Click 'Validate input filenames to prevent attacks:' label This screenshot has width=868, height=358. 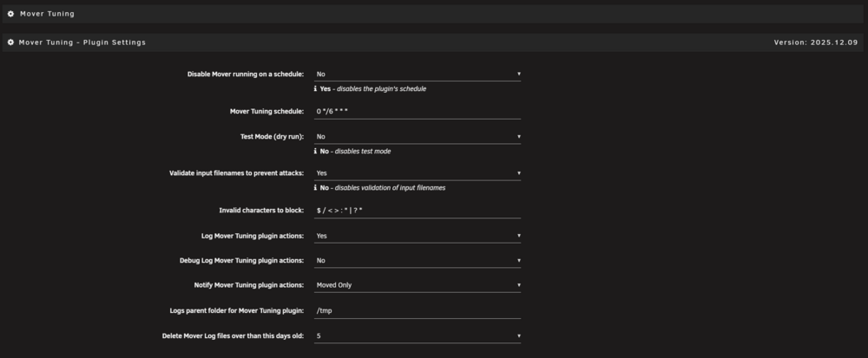click(x=236, y=172)
